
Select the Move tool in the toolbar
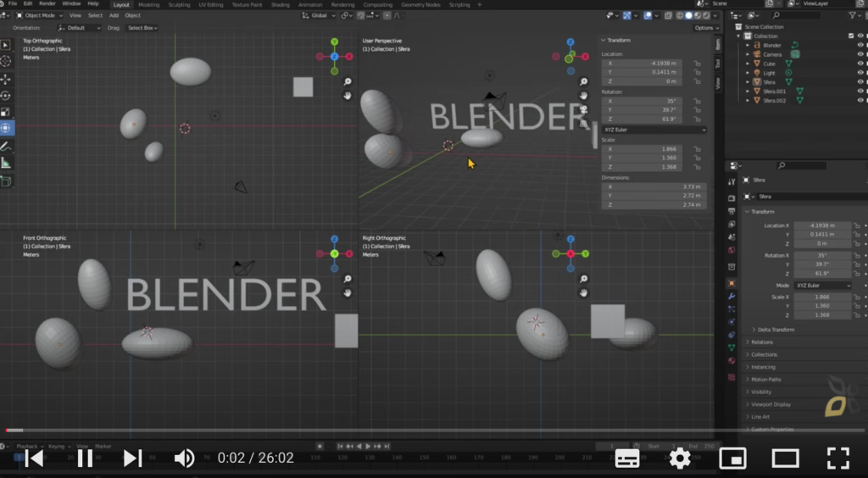pyautogui.click(x=6, y=79)
